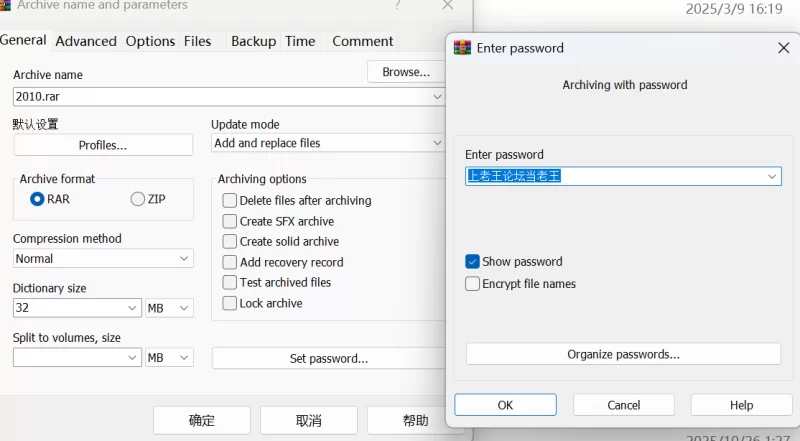
Task: Close the Enter password dialog
Action: pyautogui.click(x=783, y=48)
